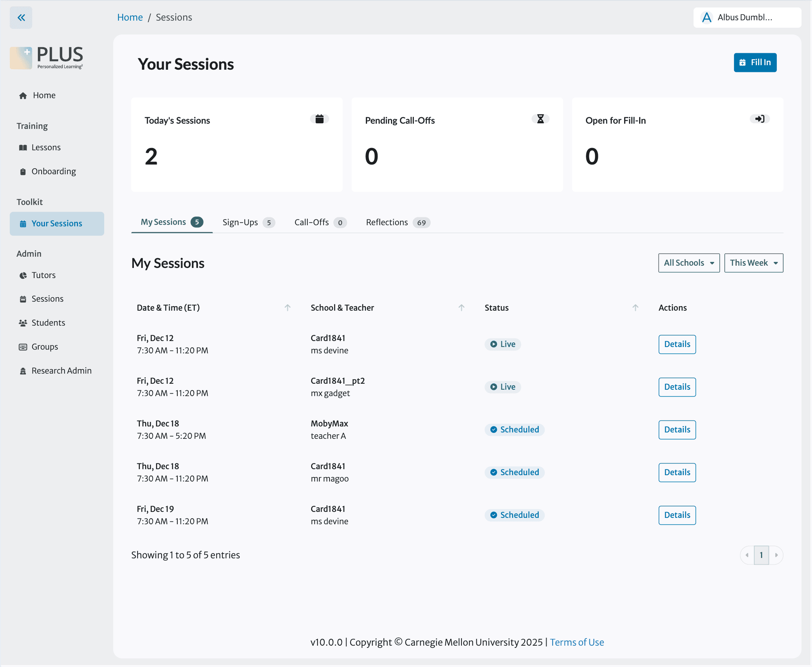Viewport: 812px width, 667px height.
Task: Click hourglass icon in Pending Call-Offs card
Action: 540,119
